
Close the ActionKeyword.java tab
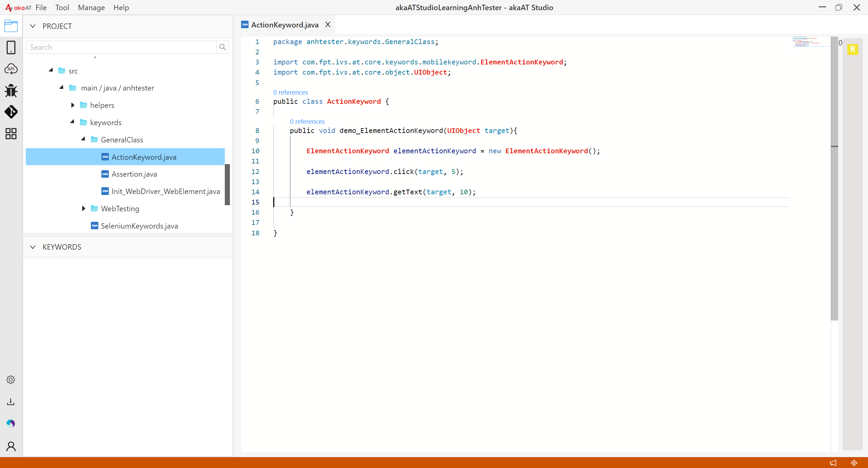tap(328, 24)
